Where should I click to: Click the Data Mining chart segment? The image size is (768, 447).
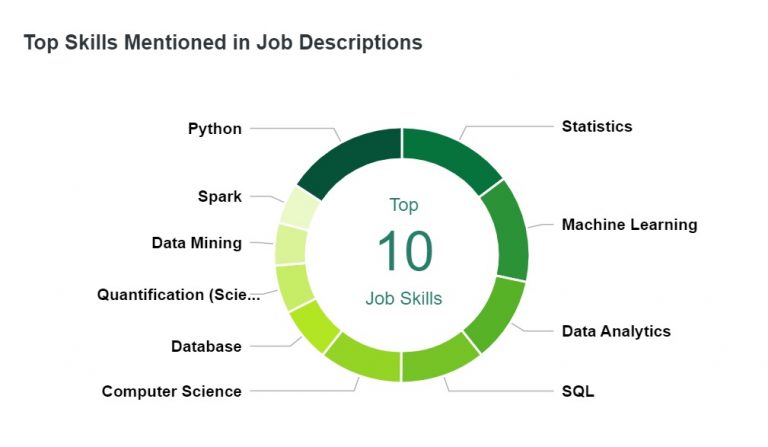290,245
